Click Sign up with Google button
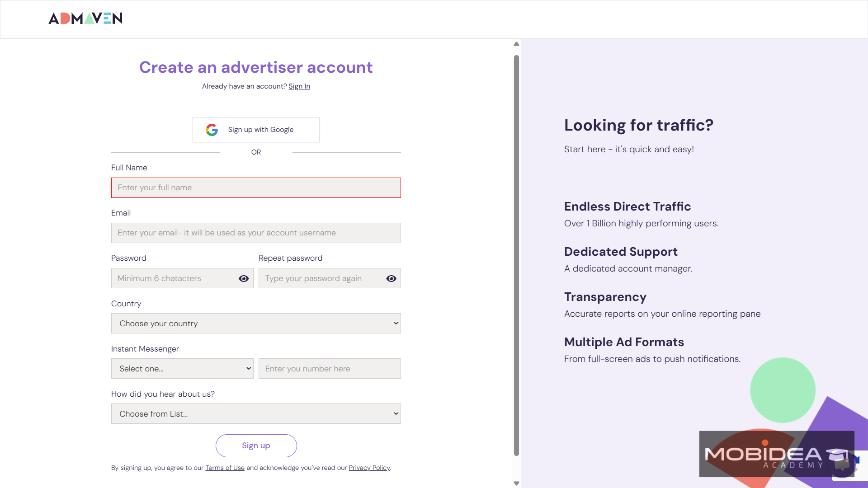 click(256, 130)
